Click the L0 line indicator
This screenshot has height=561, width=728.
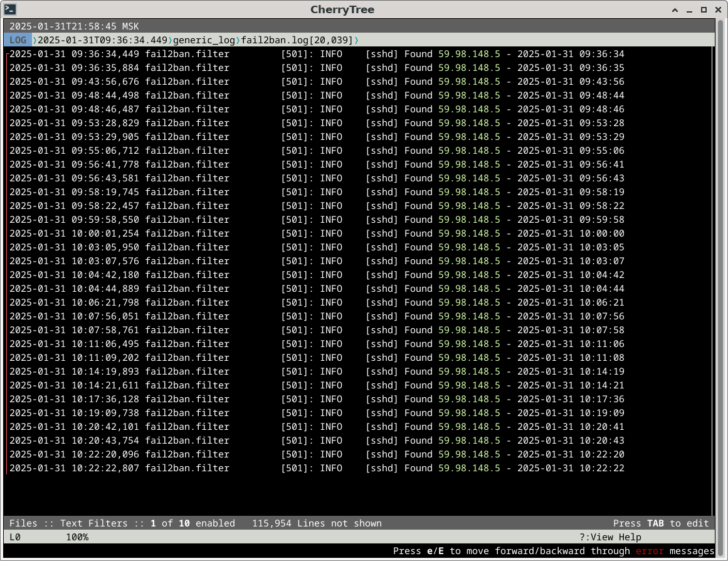tap(16, 537)
